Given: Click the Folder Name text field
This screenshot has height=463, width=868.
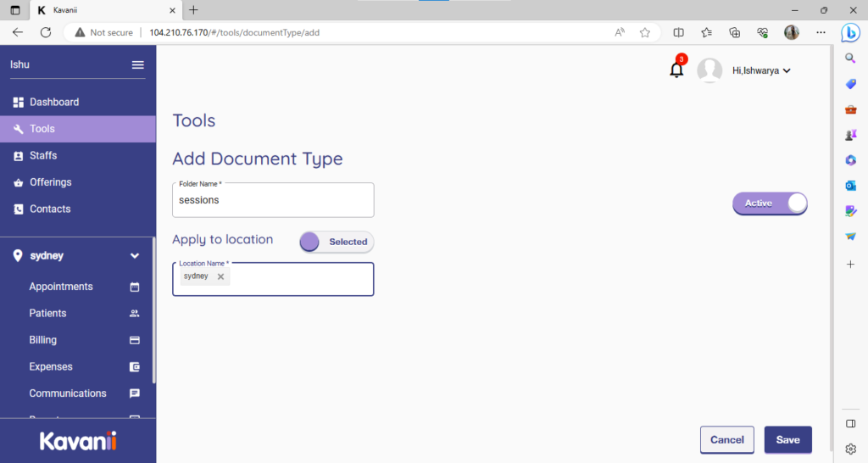Looking at the screenshot, I should (273, 201).
